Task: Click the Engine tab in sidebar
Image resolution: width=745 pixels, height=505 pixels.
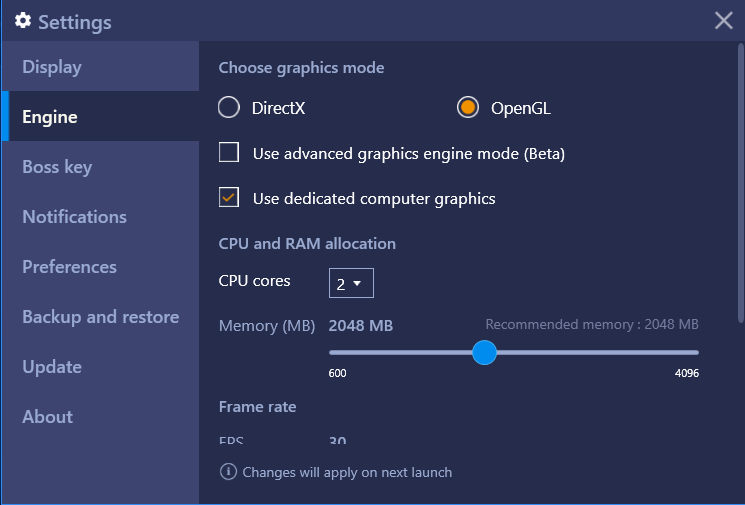Action: pos(100,116)
